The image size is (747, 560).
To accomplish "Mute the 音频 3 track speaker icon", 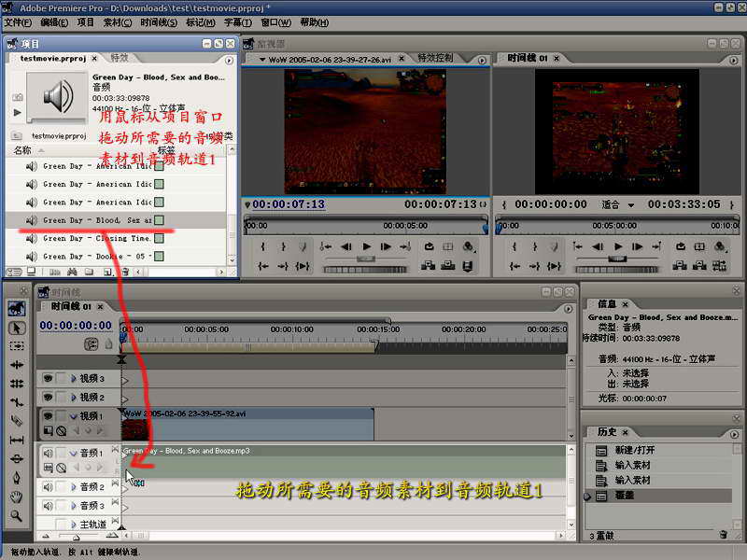I will (x=48, y=505).
